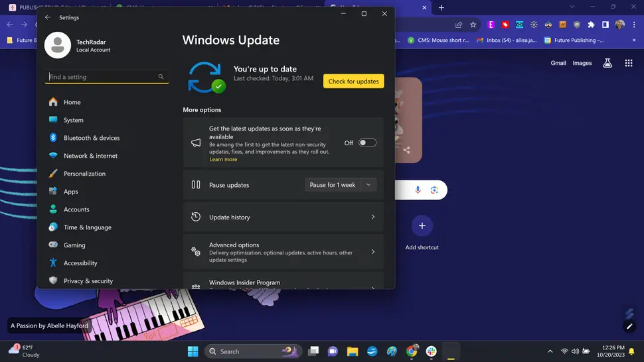Open the weather widget 62°F Cloudy
The height and width of the screenshot is (362, 644).
(25, 351)
